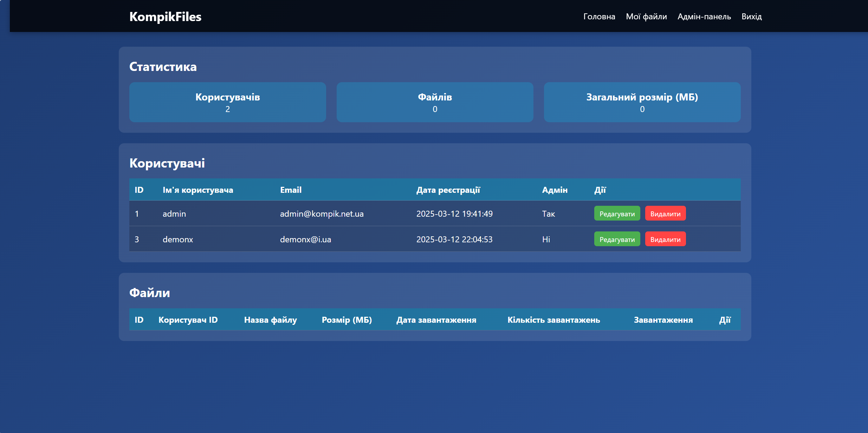Delete the demonx user with Видалити

pos(665,239)
